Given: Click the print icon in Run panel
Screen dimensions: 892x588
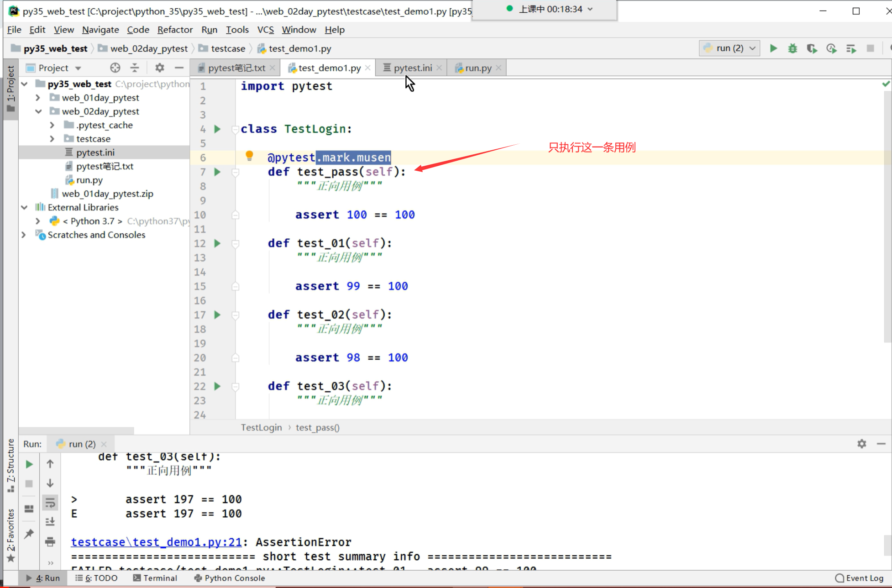Looking at the screenshot, I should click(x=50, y=542).
